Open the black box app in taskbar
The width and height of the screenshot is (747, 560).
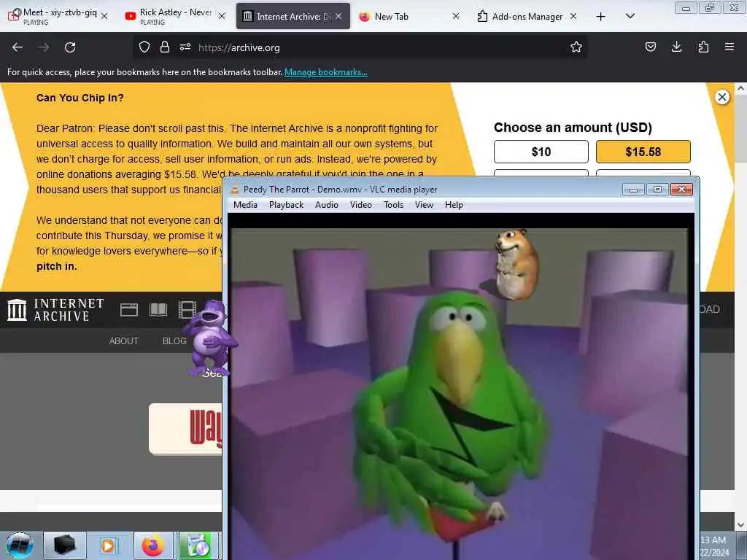click(65, 545)
